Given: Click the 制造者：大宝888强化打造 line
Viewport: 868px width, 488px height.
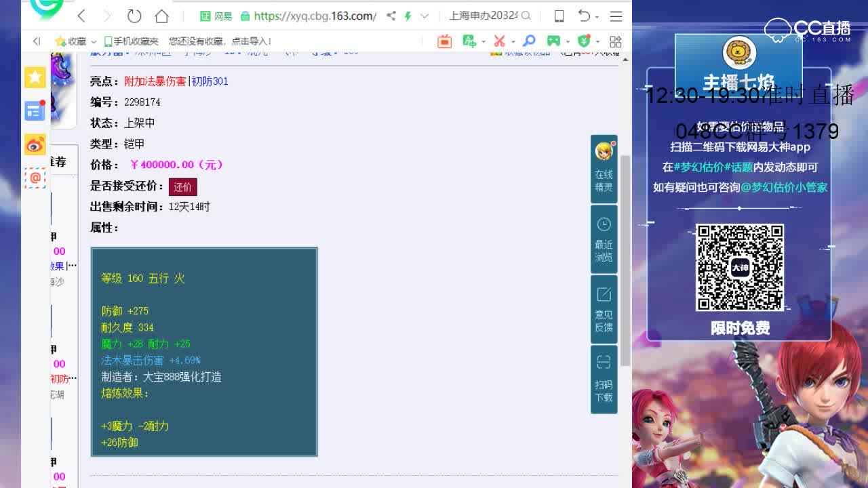Looking at the screenshot, I should (x=161, y=377).
